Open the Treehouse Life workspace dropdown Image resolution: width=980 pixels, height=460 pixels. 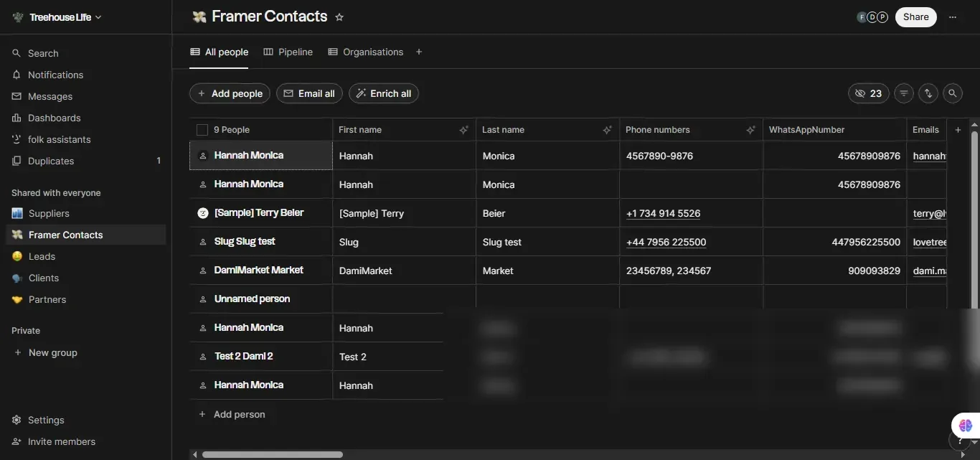tap(57, 17)
